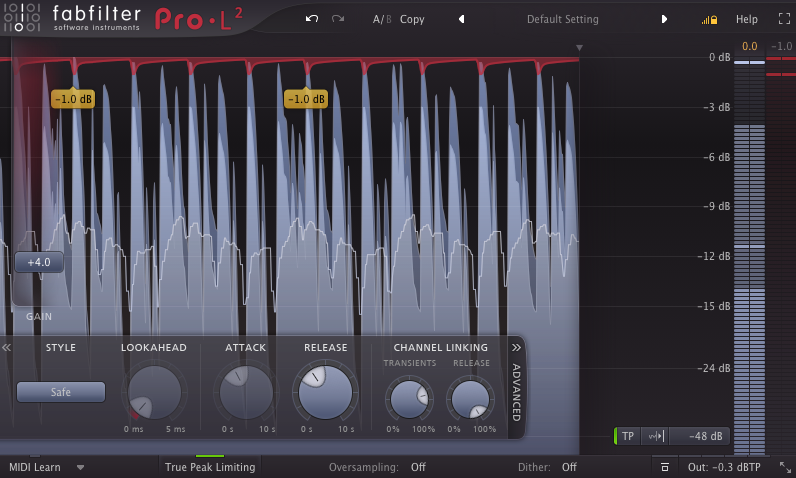Viewport: 796px width, 478px height.
Task: Click the resize icon in bottom-right corner
Action: click(785, 467)
